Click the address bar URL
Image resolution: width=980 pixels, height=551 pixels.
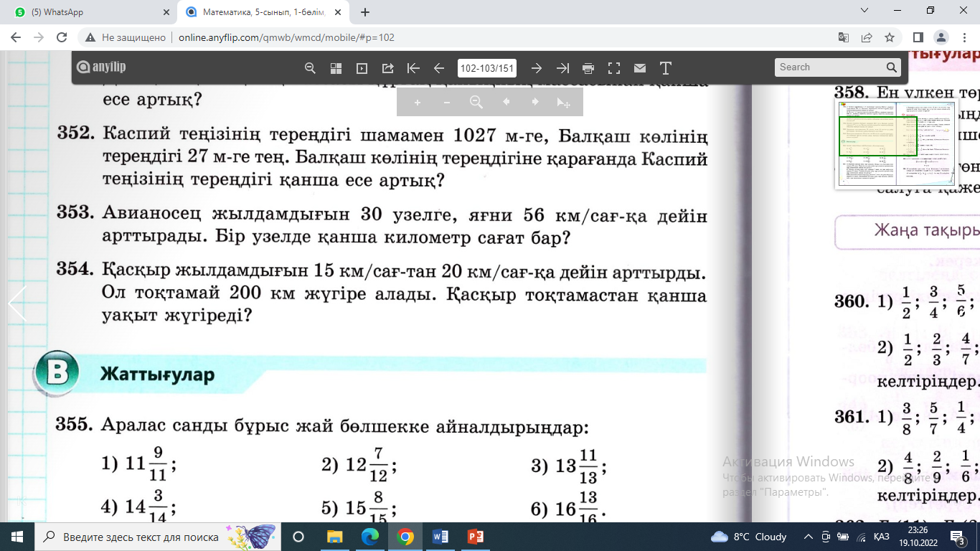click(286, 37)
